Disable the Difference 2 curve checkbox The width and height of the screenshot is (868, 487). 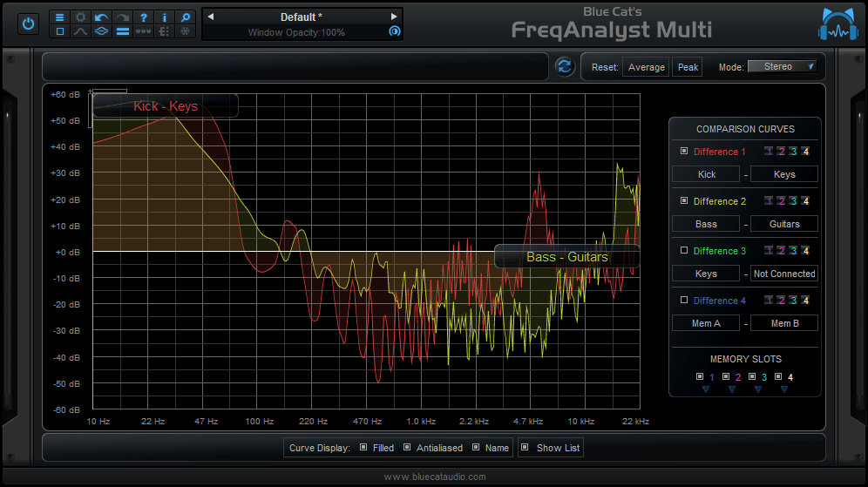pos(683,200)
